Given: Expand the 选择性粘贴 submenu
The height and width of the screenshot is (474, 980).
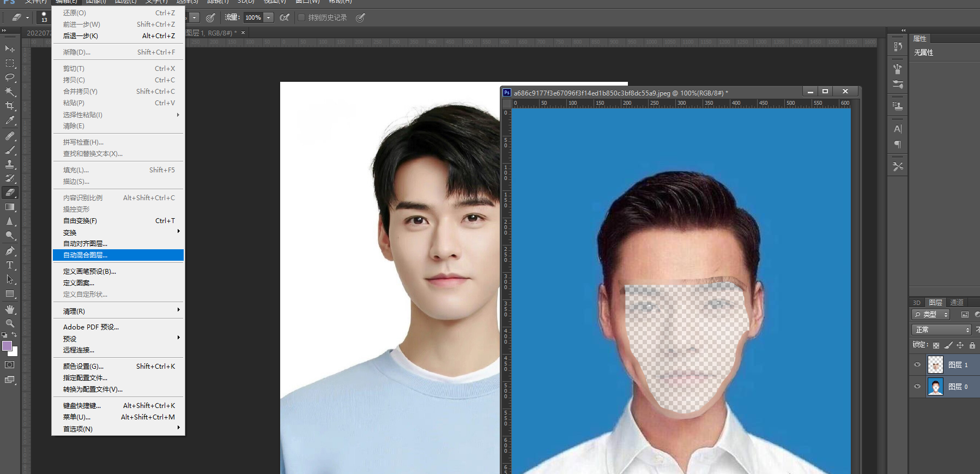Looking at the screenshot, I should coord(118,115).
